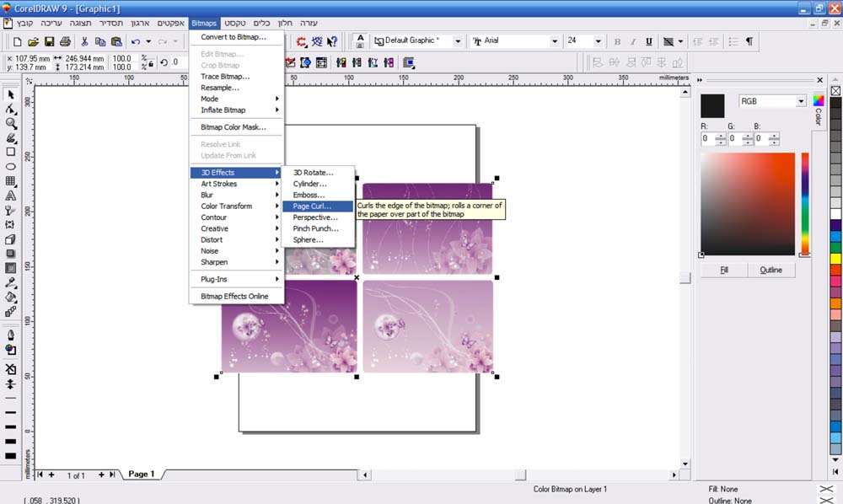The height and width of the screenshot is (504, 843).
Task: Open the Bitmaps menu in menu bar
Action: tap(204, 23)
